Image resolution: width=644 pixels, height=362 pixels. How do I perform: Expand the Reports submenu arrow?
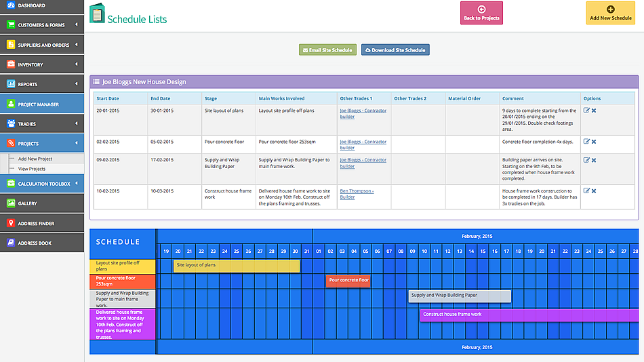pos(77,84)
